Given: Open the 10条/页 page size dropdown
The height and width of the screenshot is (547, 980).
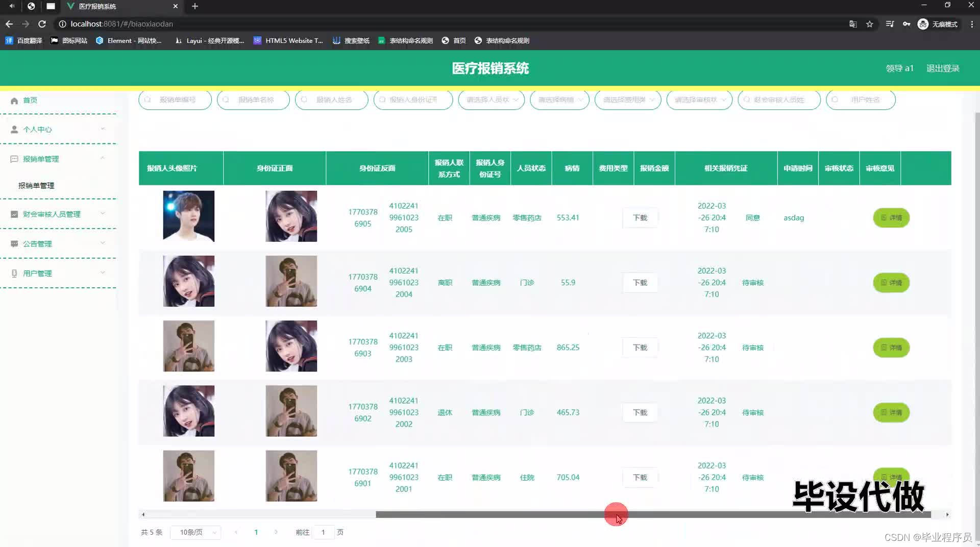Looking at the screenshot, I should (x=195, y=533).
